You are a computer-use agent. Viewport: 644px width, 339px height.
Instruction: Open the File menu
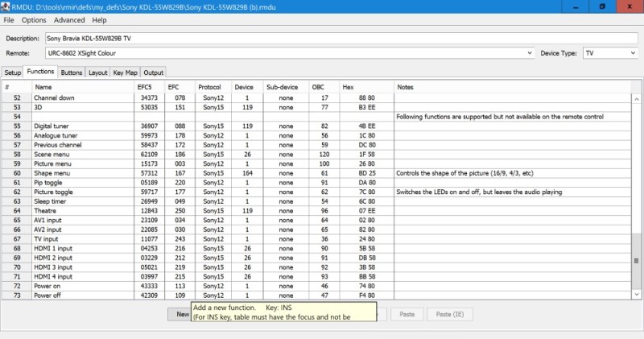coord(9,19)
